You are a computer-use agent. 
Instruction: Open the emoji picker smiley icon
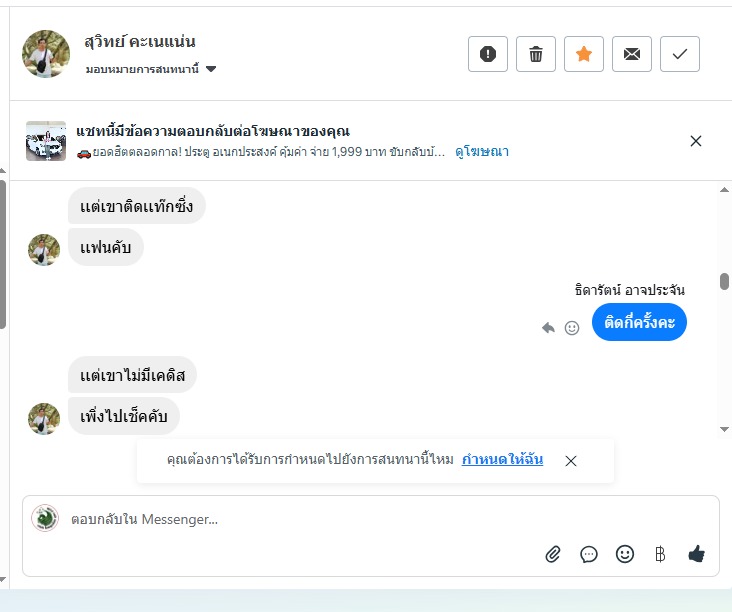pyautogui.click(x=625, y=554)
